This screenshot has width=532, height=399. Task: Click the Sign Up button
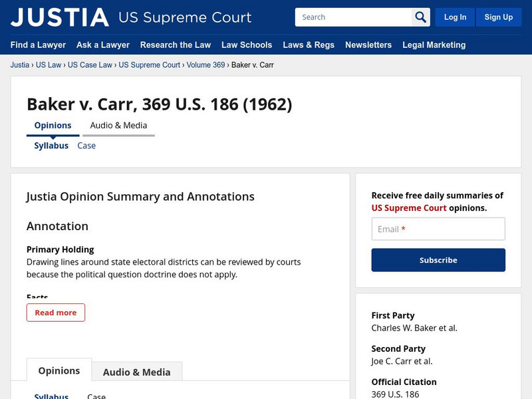click(499, 17)
